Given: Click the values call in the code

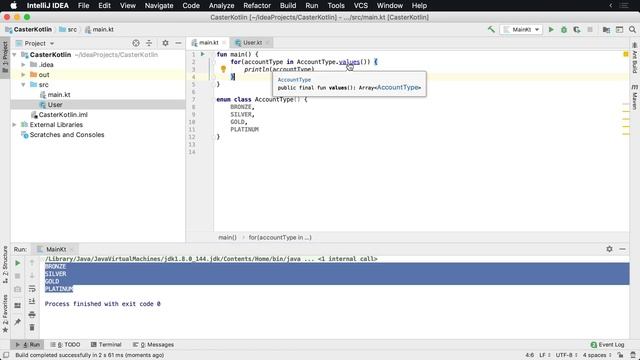Looking at the screenshot, I should click(x=349, y=62).
